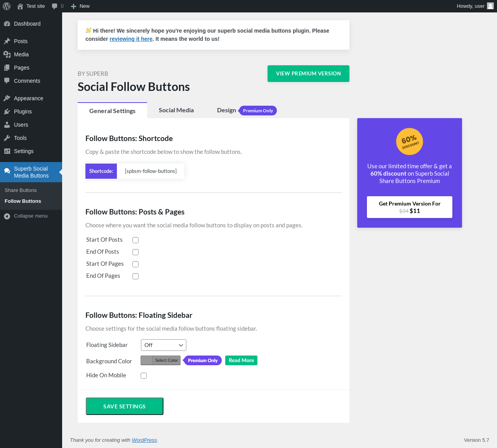This screenshot has height=448, width=497.
Task: Open the WordPress footer link
Action: point(144,440)
